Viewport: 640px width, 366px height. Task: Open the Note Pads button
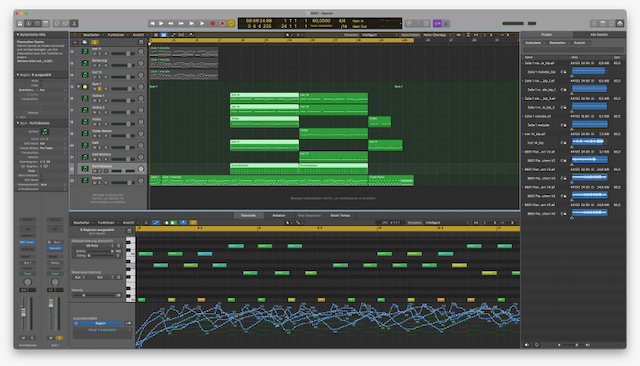pyautogui.click(x=602, y=24)
